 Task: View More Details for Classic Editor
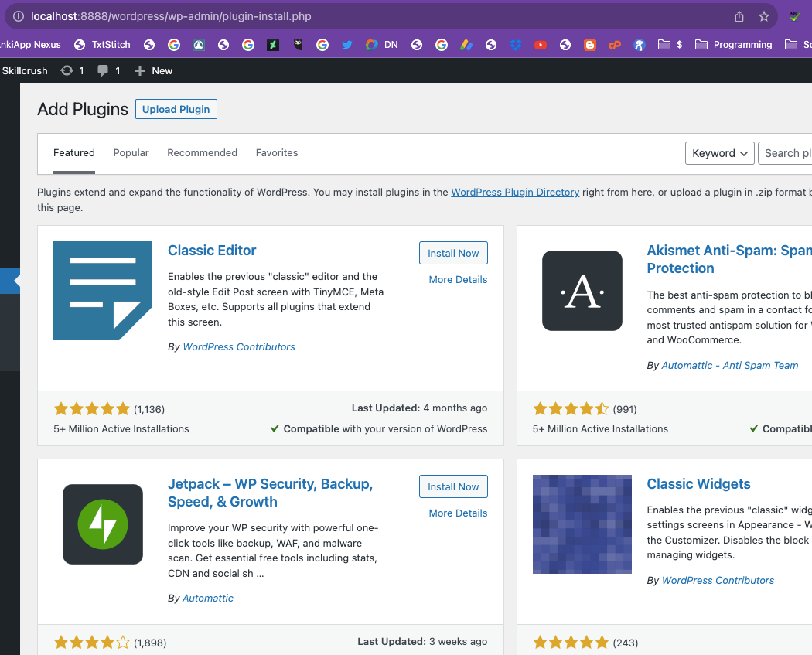click(x=458, y=280)
